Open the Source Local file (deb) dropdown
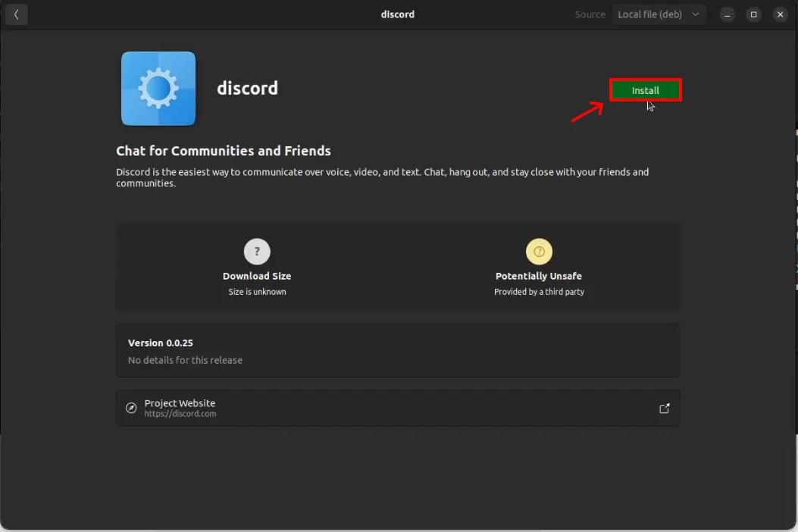 click(659, 14)
